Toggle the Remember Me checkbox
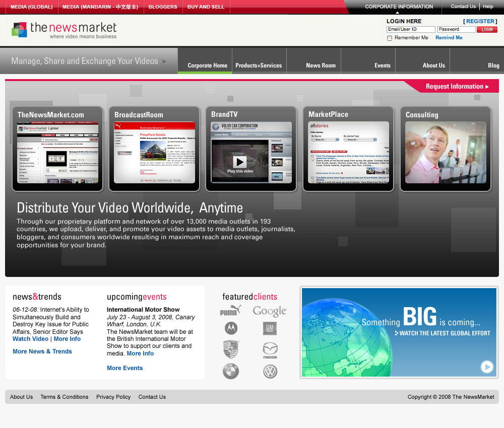The image size is (504, 428). coord(390,38)
